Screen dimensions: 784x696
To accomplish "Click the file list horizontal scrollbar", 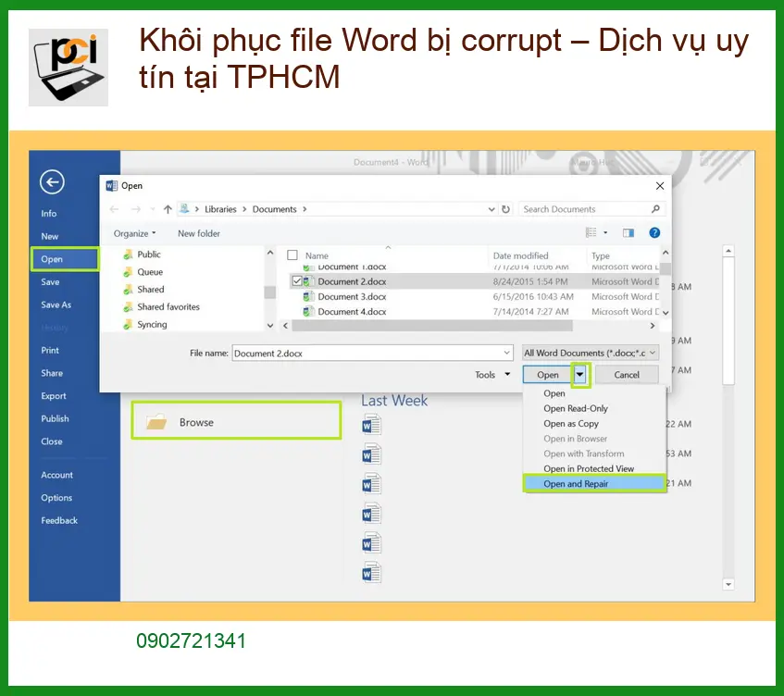I will click(x=432, y=326).
